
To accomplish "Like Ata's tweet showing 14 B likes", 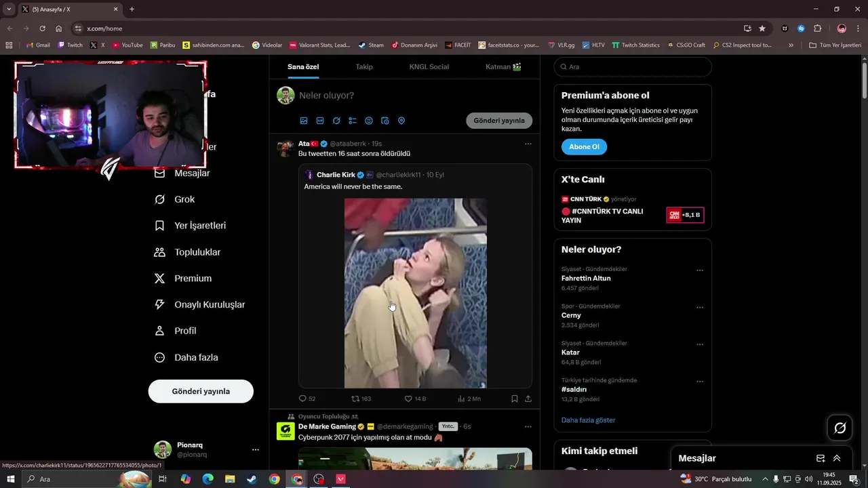I will 415,399.
